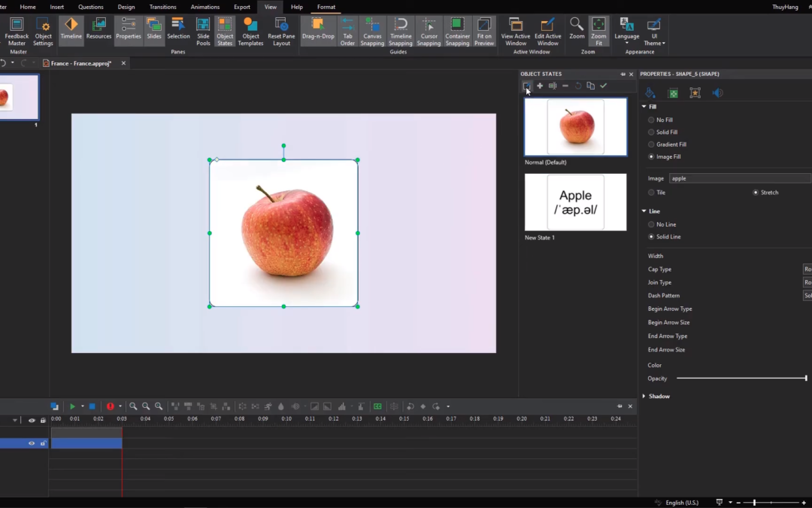Toggle visibility eye on the timeline track
This screenshot has width=812, height=508.
point(32,444)
